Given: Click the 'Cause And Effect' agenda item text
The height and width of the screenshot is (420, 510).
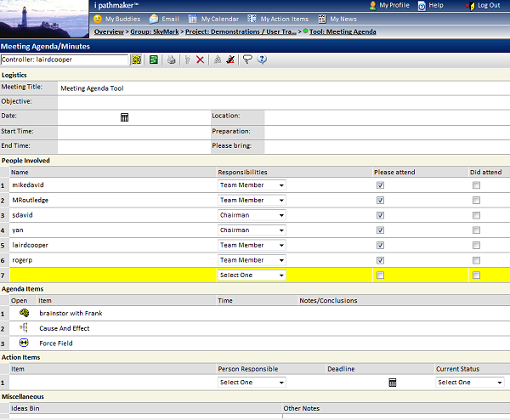Looking at the screenshot, I should tap(65, 328).
